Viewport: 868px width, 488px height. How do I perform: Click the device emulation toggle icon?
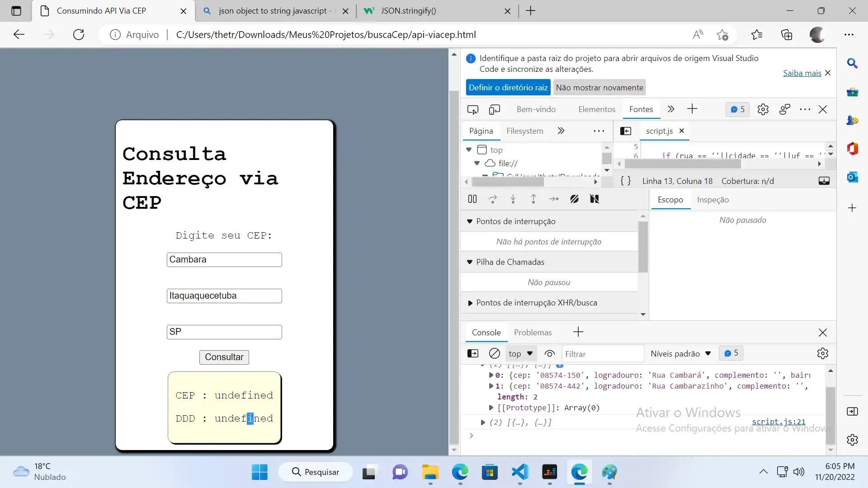click(494, 109)
